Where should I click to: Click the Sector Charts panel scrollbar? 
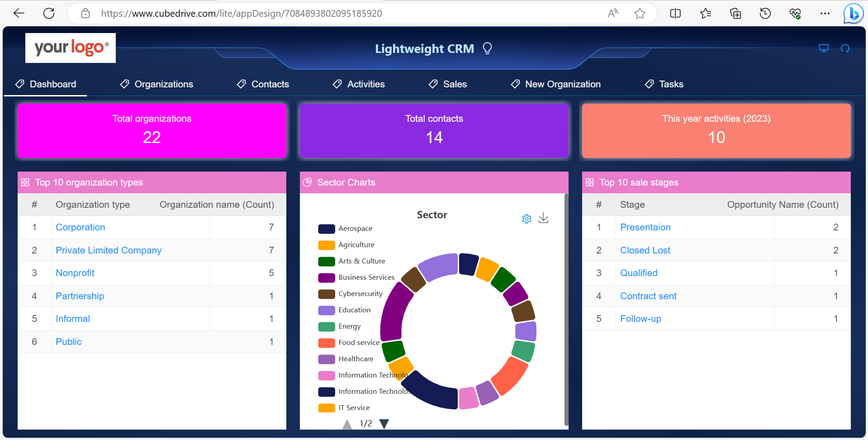point(566,310)
